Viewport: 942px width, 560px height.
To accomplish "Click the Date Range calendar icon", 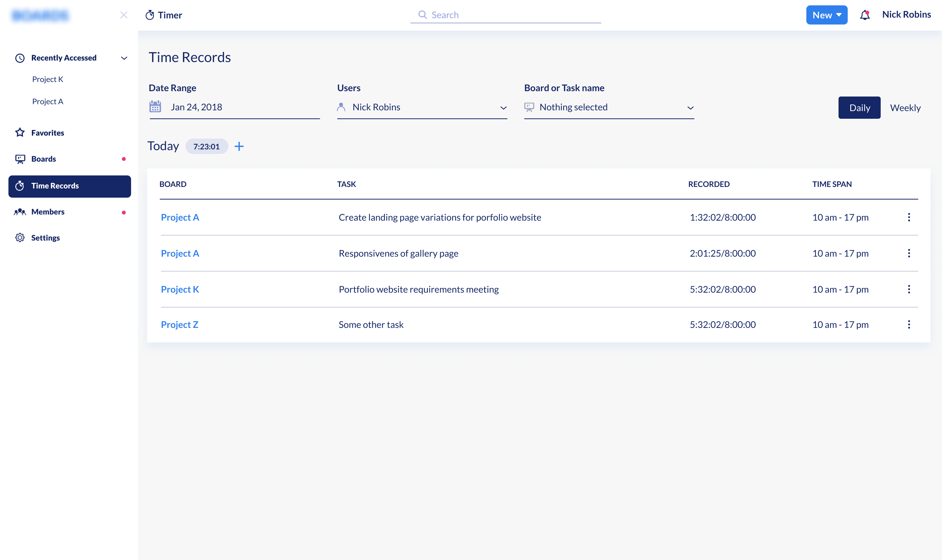I will (155, 107).
